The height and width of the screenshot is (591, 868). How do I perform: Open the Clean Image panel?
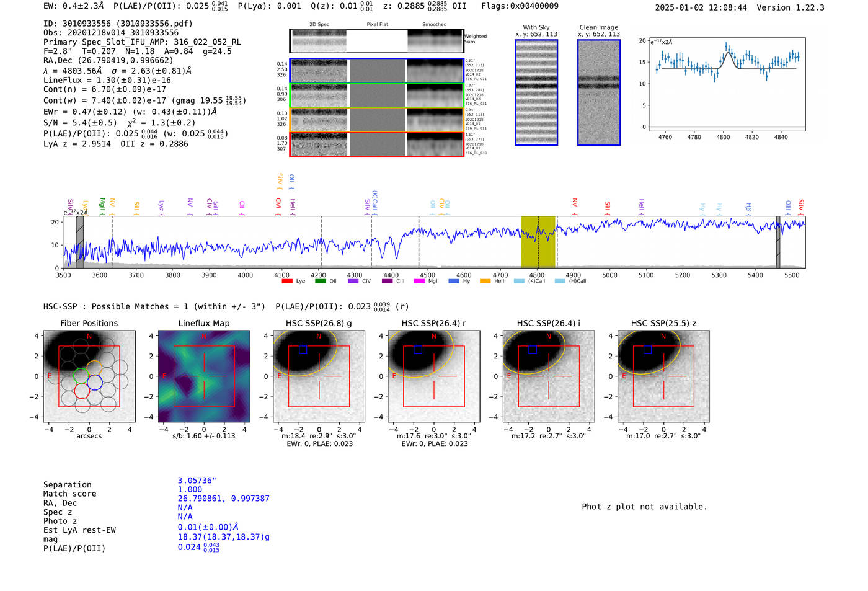pos(599,92)
